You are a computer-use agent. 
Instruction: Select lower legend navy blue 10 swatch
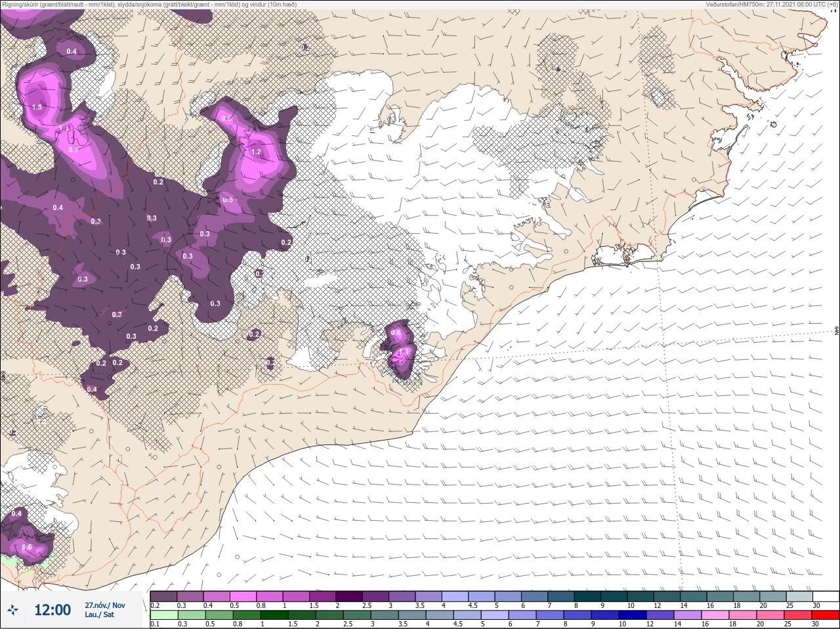tap(633, 615)
